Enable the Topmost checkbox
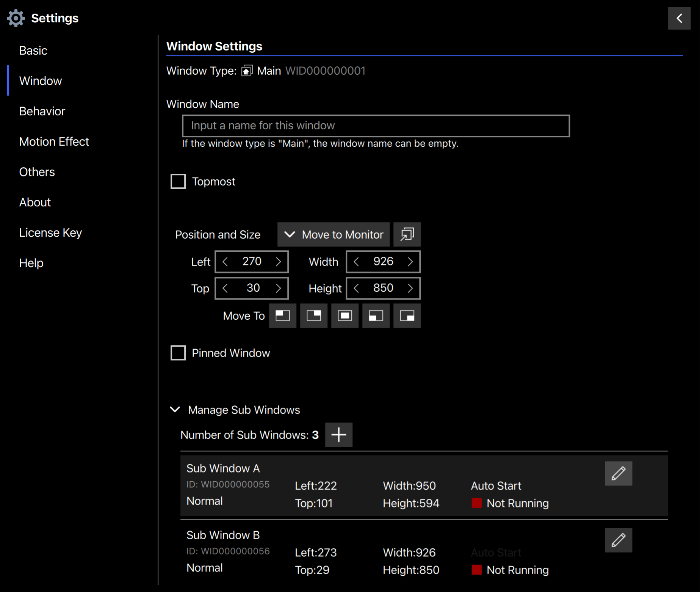This screenshot has width=700, height=592. click(x=178, y=181)
